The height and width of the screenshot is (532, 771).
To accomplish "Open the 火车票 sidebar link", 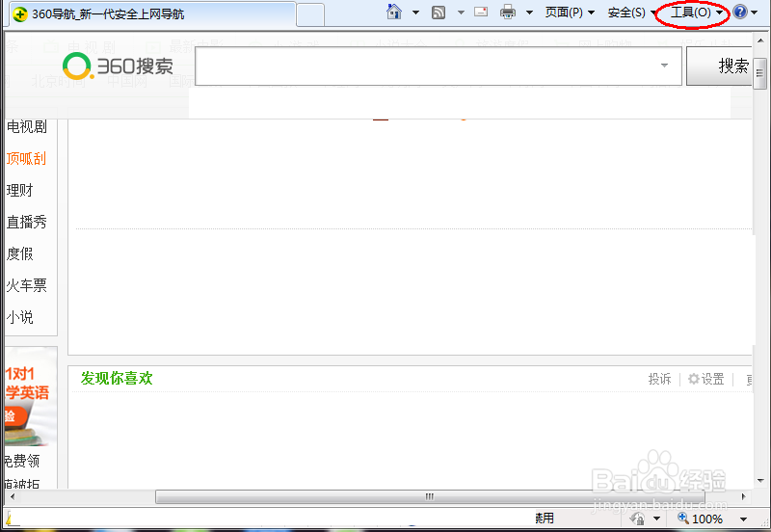I will coord(27,285).
